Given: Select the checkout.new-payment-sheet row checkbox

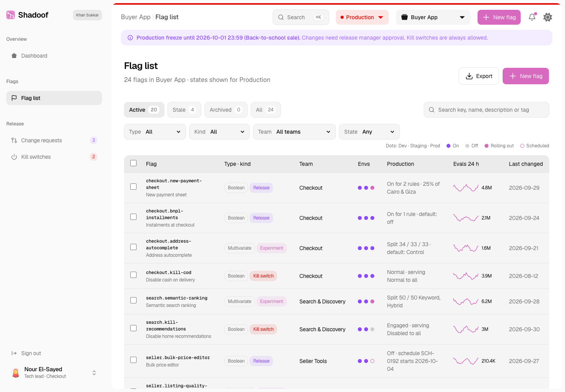Looking at the screenshot, I should pos(133,187).
